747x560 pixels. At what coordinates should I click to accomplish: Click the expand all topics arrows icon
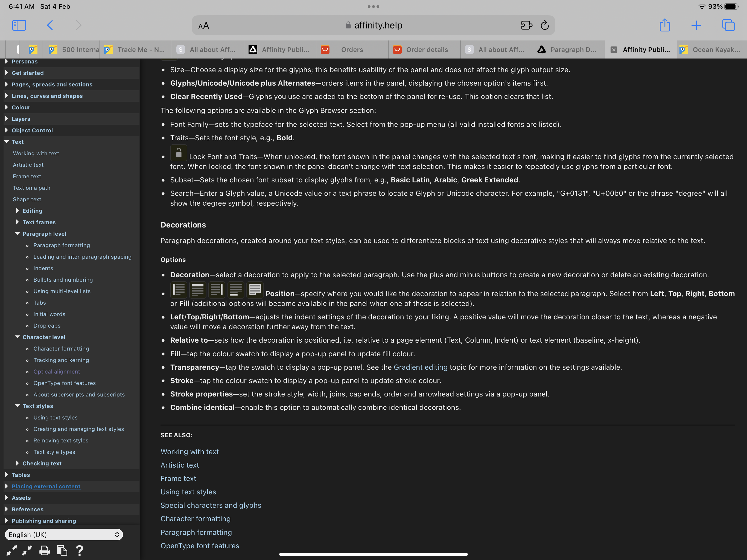click(x=11, y=550)
